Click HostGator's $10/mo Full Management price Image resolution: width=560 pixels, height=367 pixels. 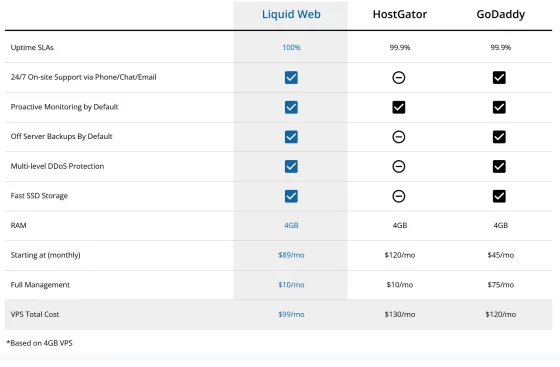tap(400, 285)
